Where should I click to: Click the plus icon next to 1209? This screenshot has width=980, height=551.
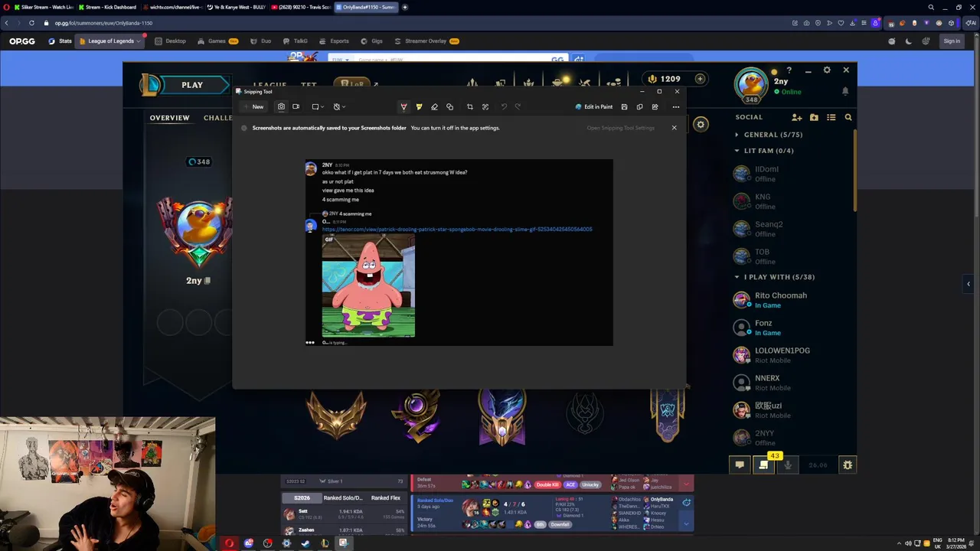700,79
